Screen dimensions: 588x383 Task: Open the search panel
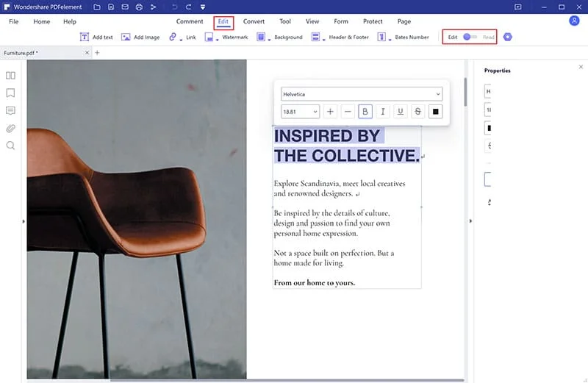(x=10, y=146)
